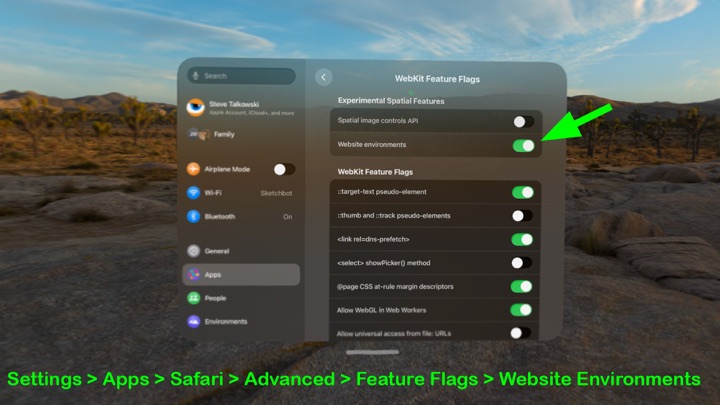Screen dimensions: 720x405
Task: Toggle @page CSS at-rule margin descriptors
Action: tap(521, 287)
